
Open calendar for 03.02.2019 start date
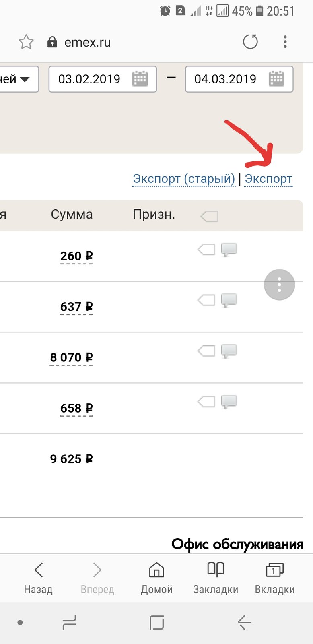point(140,79)
